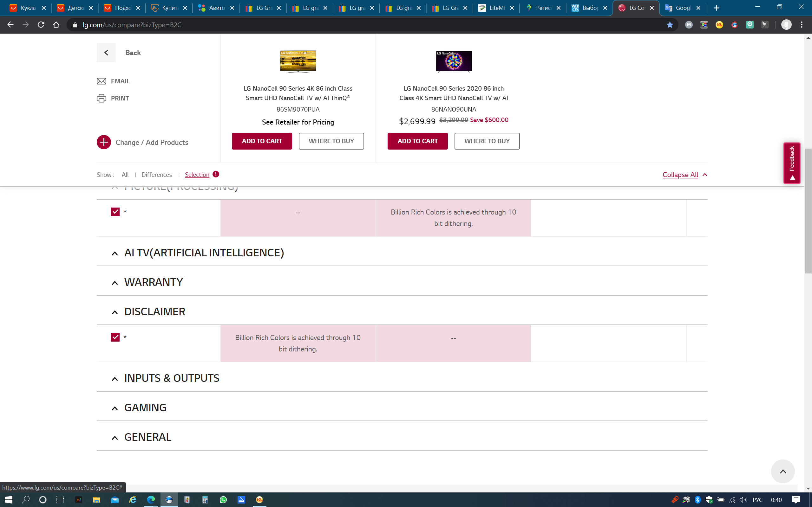Click the scroll-to-top round arrow button
The height and width of the screenshot is (507, 812).
click(x=783, y=471)
